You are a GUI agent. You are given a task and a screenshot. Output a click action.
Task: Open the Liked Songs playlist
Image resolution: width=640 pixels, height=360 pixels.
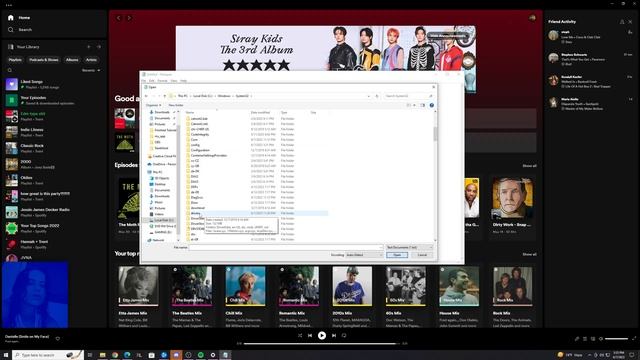click(54, 84)
